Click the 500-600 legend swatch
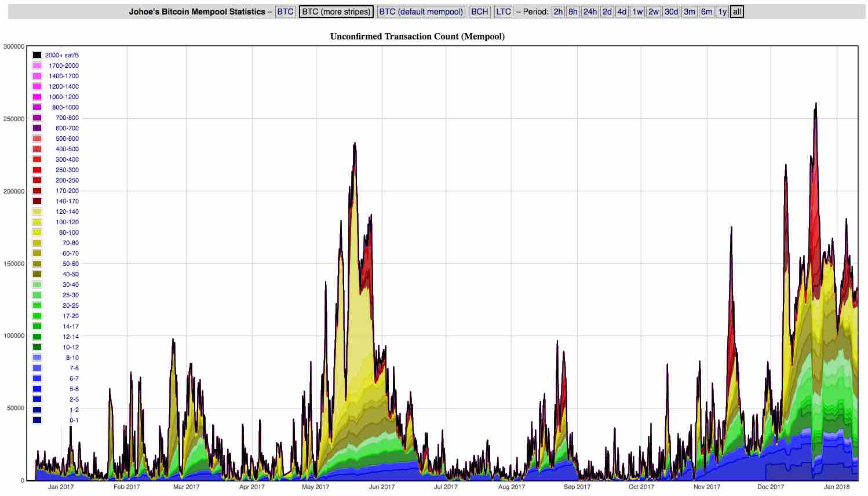The height and width of the screenshot is (496, 868). pyautogui.click(x=37, y=138)
